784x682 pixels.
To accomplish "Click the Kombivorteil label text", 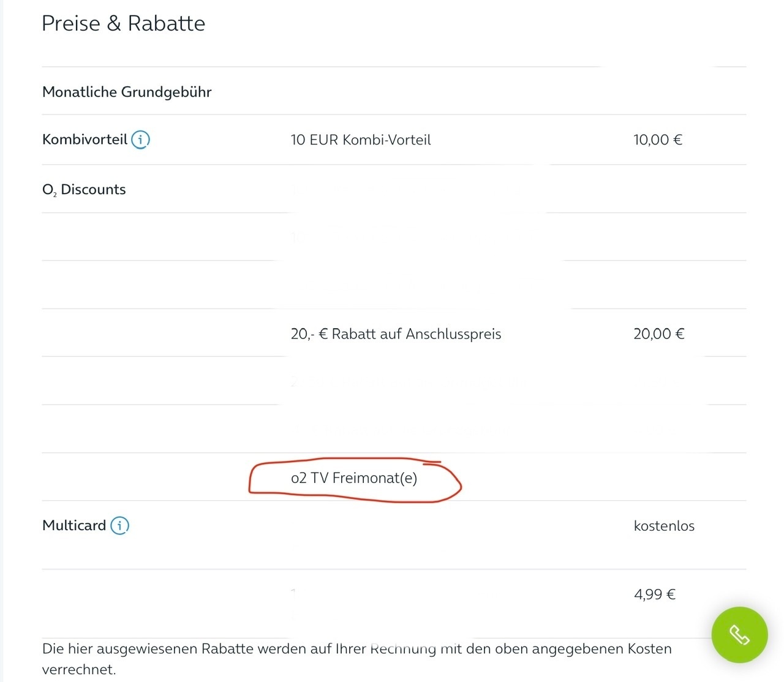I will coord(85,140).
